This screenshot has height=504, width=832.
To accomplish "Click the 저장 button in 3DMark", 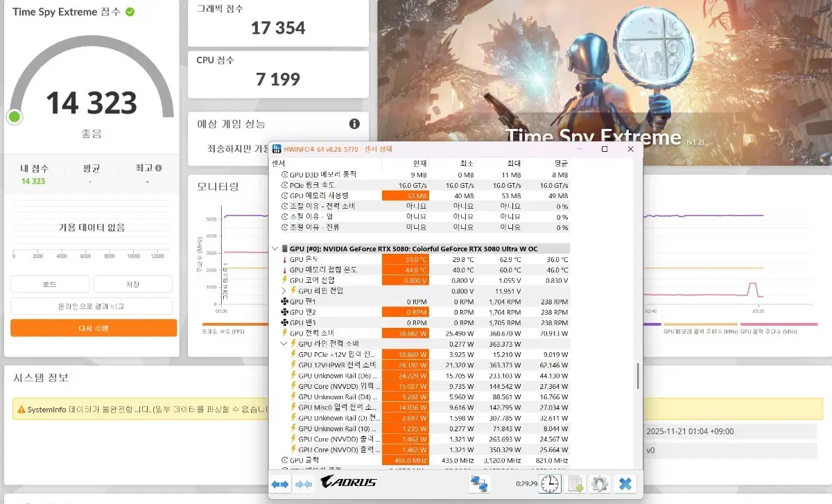I will pos(133,284).
